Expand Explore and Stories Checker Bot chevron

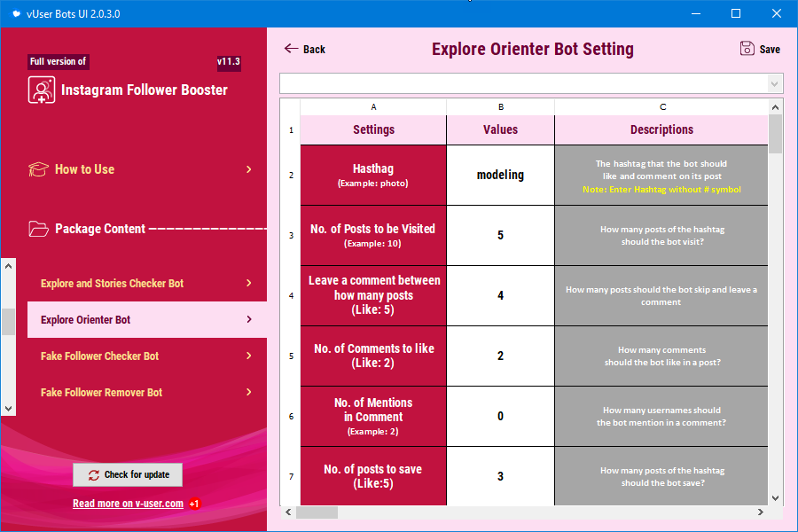(249, 283)
